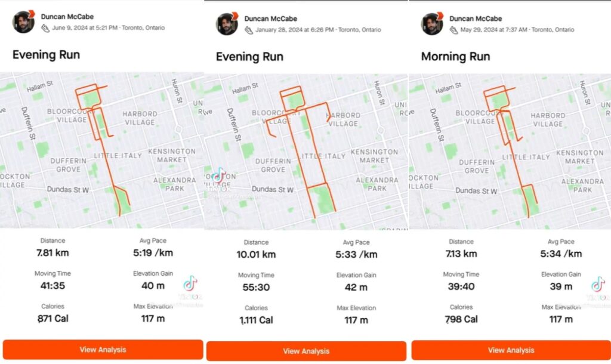This screenshot has height=364, width=611.
Task: Open the Evening Run activity dated June 9
Action: click(x=46, y=54)
